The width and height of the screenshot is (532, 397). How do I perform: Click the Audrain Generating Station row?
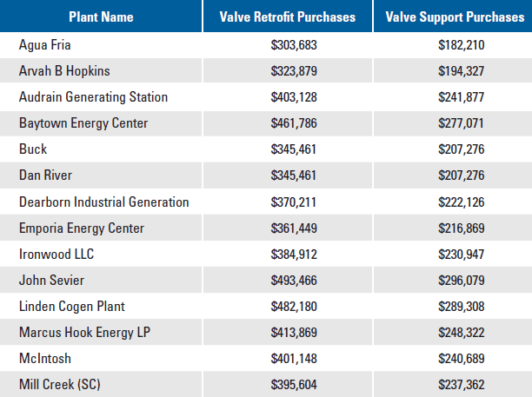pos(93,97)
